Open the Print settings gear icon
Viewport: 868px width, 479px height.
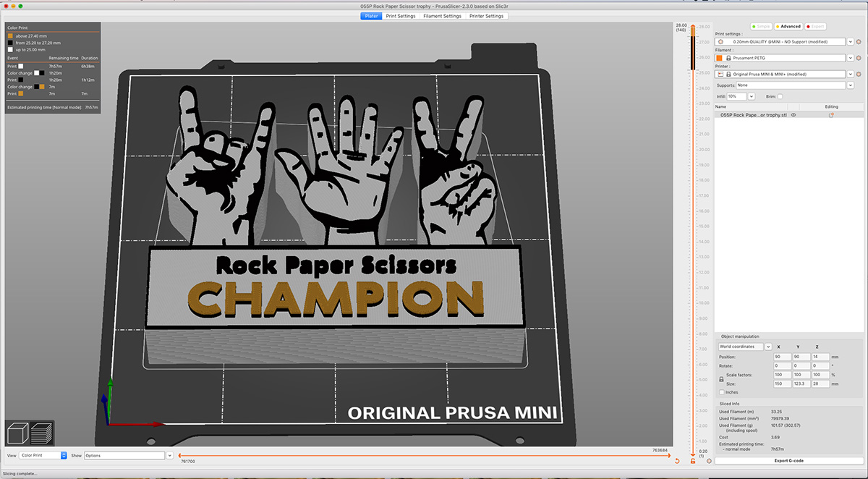859,42
